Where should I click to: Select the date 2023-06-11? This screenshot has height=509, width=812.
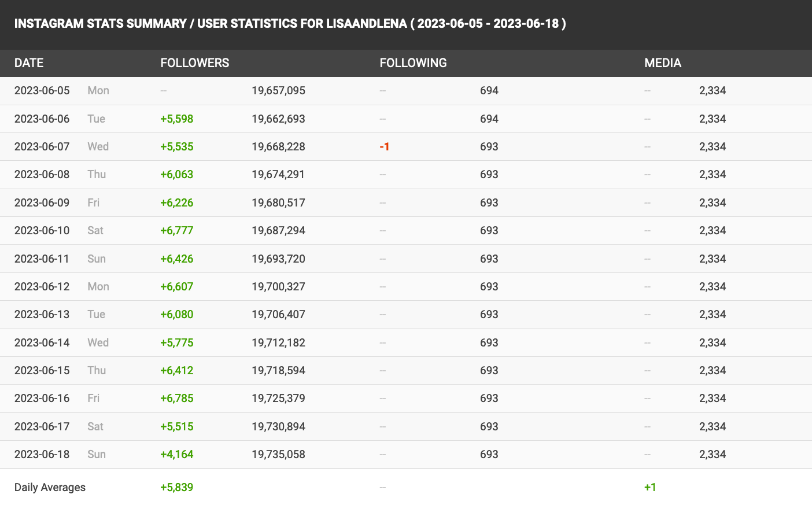(42, 259)
